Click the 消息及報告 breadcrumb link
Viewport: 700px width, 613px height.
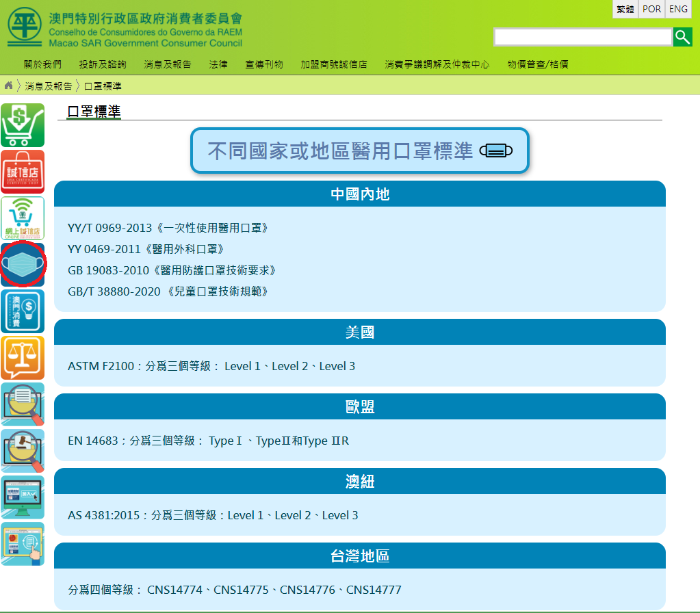point(49,86)
